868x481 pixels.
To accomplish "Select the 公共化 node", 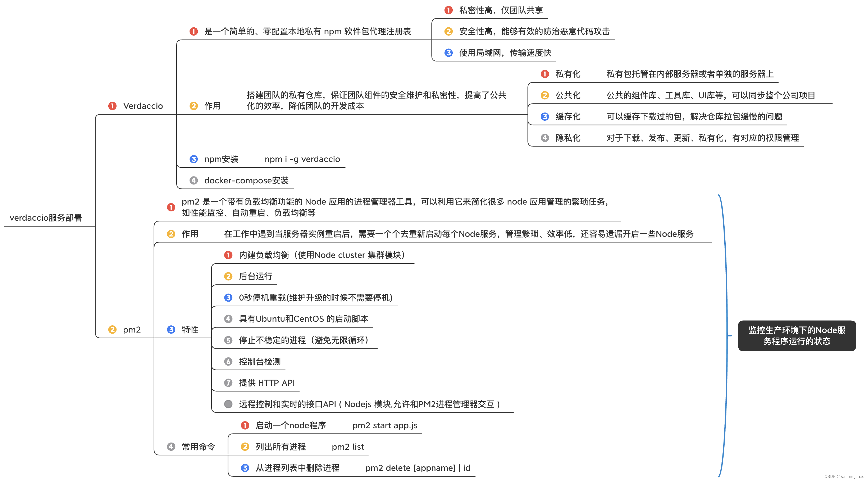I will (x=568, y=95).
